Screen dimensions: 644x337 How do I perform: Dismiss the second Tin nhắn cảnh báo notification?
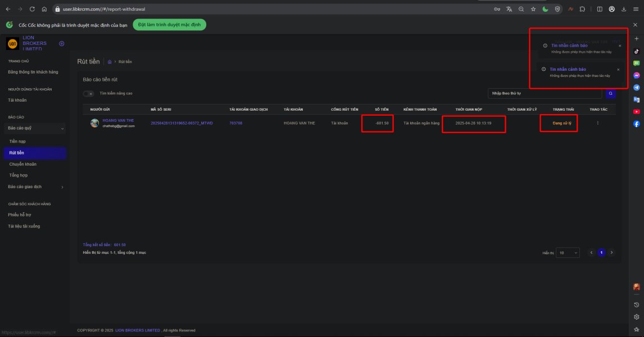click(x=618, y=70)
